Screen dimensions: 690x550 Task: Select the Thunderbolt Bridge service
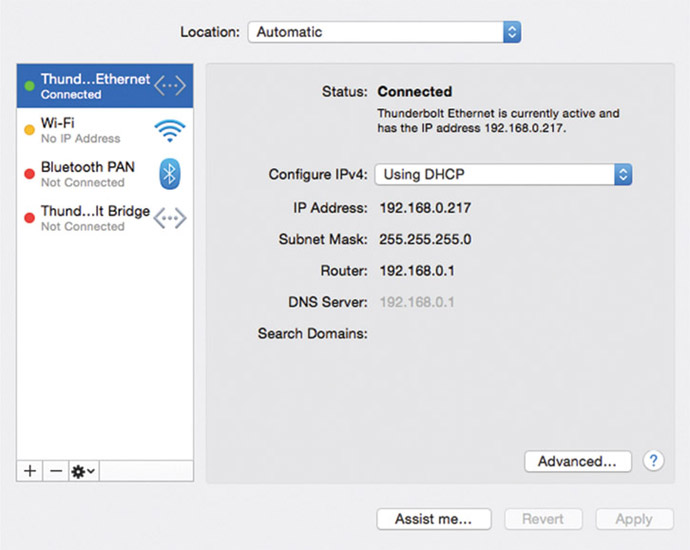point(105,218)
